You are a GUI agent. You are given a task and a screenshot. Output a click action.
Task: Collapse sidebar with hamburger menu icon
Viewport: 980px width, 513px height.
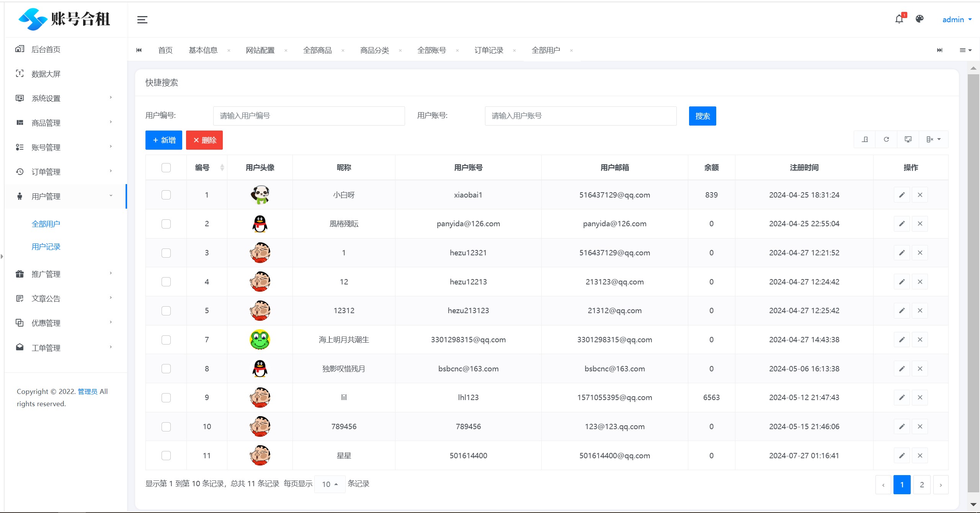click(x=142, y=20)
